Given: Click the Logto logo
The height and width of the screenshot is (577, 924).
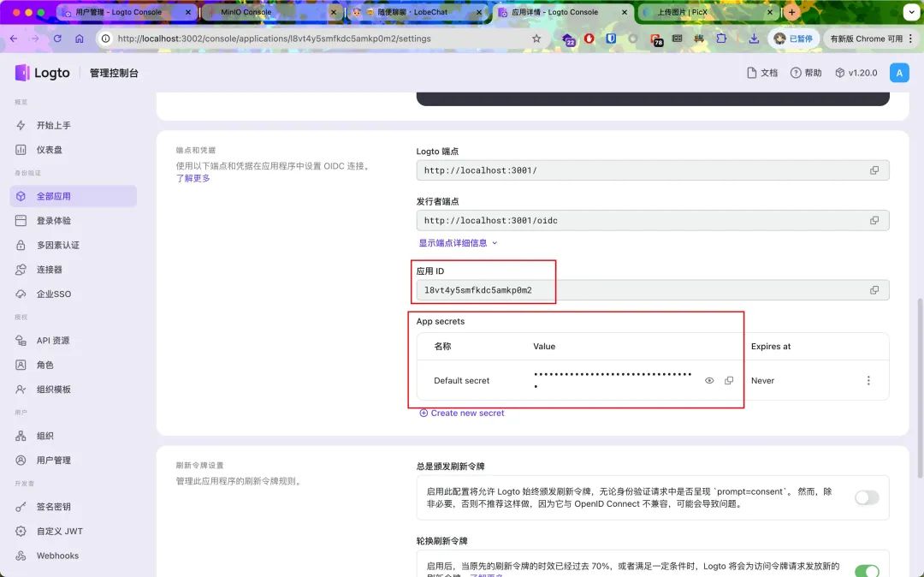Looking at the screenshot, I should click(x=43, y=73).
